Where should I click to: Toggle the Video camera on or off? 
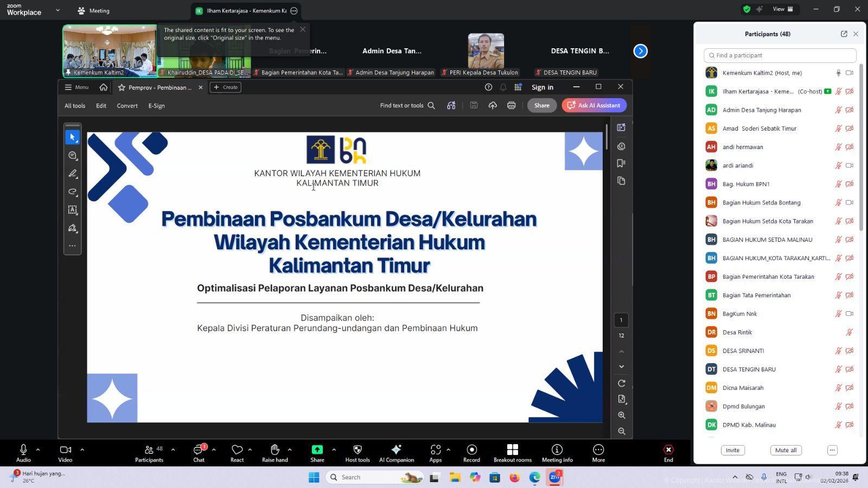pos(65,450)
